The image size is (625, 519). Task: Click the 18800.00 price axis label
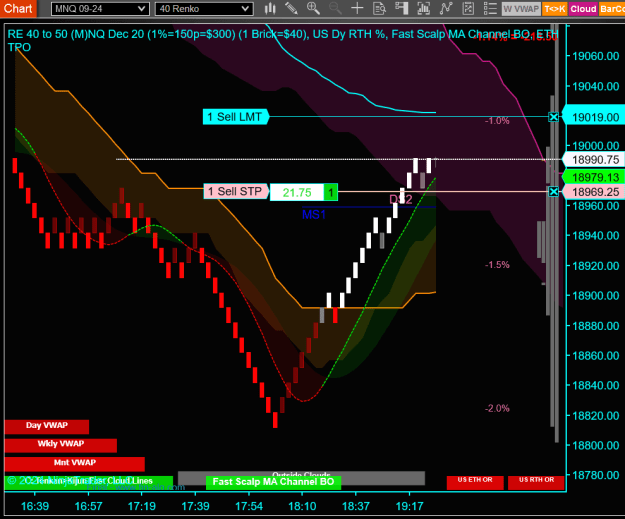[x=596, y=445]
